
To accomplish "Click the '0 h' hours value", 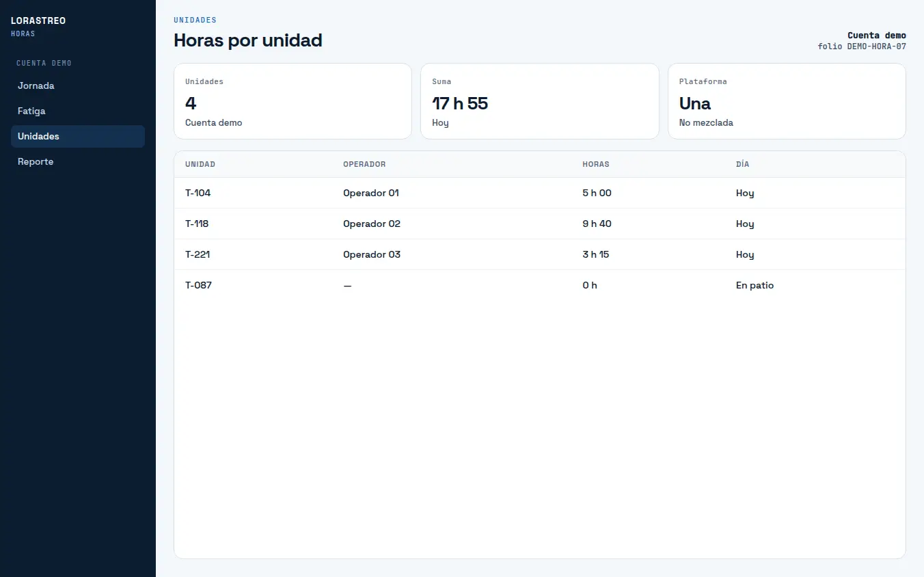I will coord(590,285).
